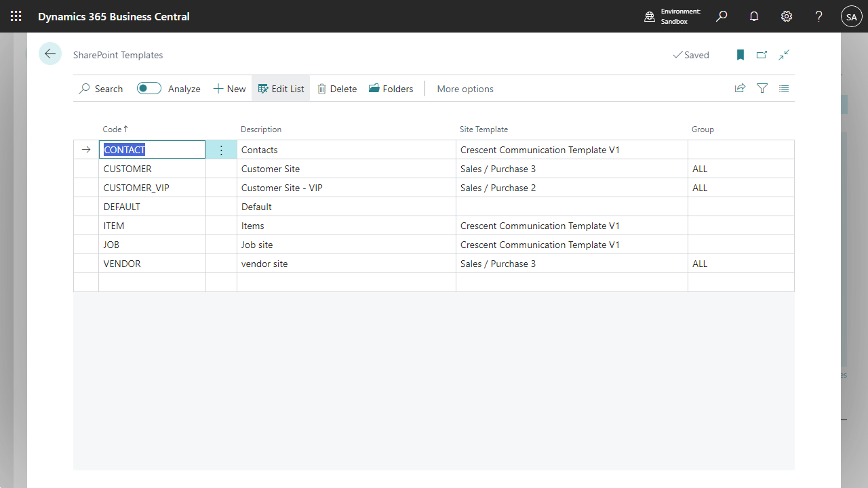Click the Customer Site - VIP description cell
Screen dimensions: 868x488
click(347, 188)
